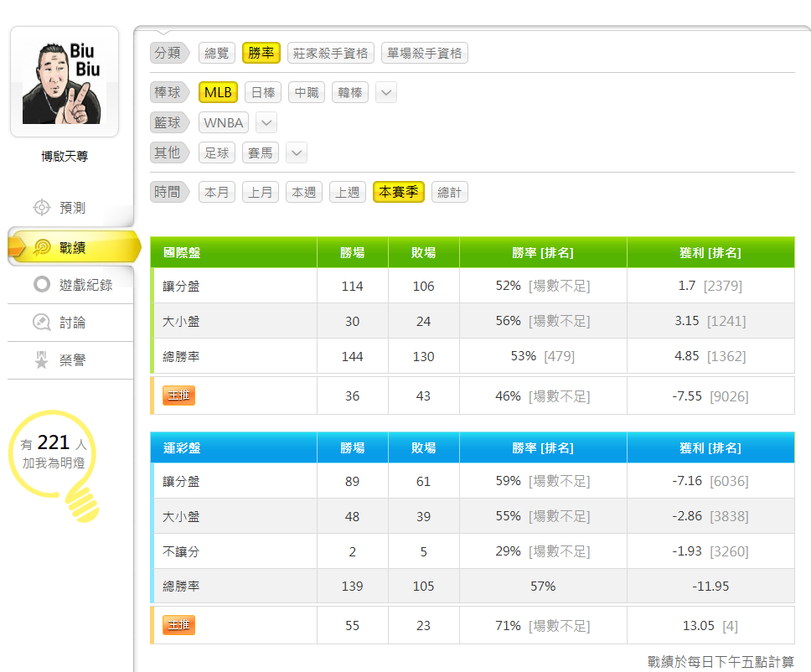Click the 時間 label tag

point(169,192)
